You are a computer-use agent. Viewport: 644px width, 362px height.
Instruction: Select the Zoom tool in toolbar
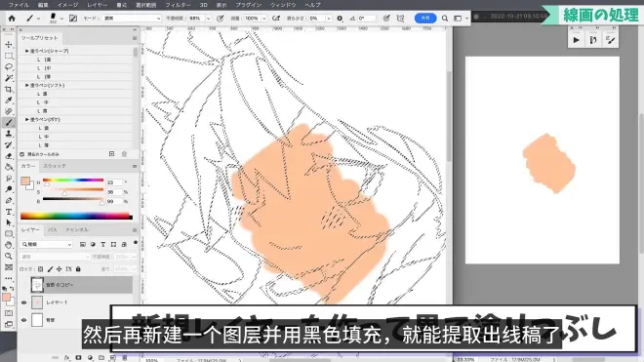click(x=9, y=256)
